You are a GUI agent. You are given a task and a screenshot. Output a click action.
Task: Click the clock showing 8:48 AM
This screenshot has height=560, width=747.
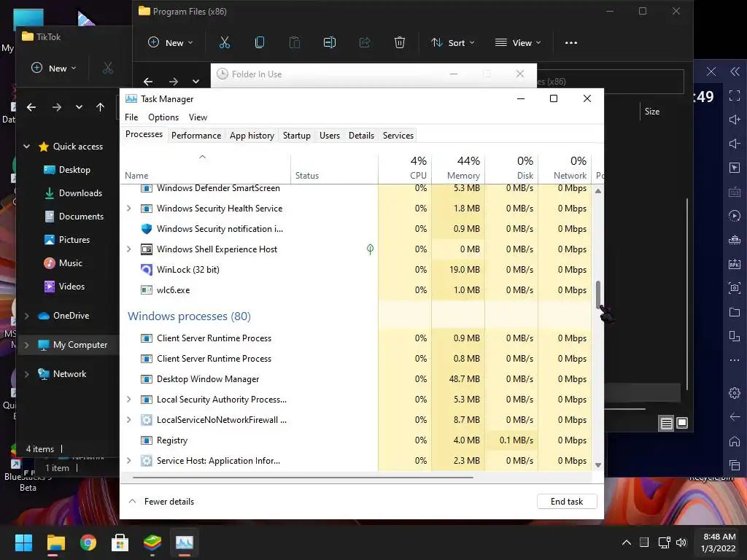(x=719, y=542)
